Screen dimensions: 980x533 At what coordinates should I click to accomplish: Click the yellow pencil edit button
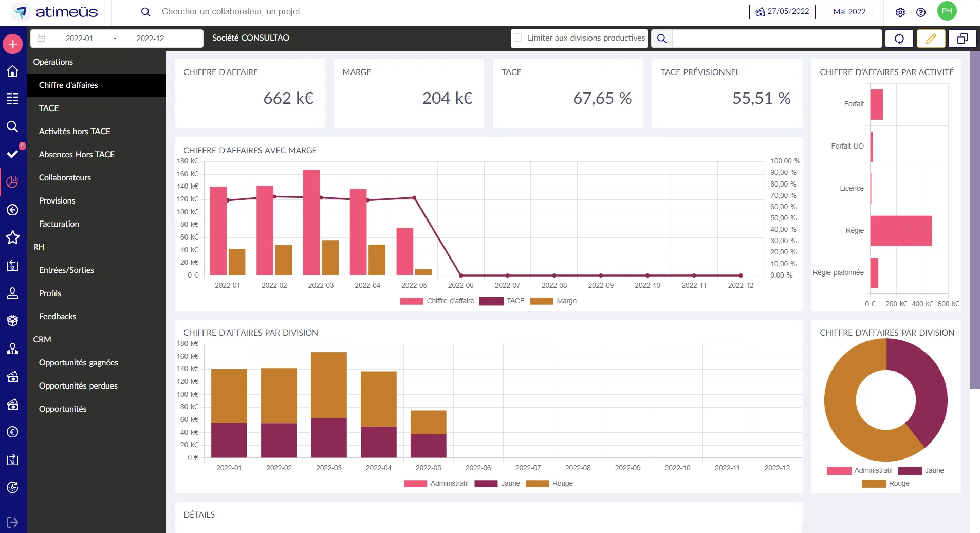tap(931, 39)
